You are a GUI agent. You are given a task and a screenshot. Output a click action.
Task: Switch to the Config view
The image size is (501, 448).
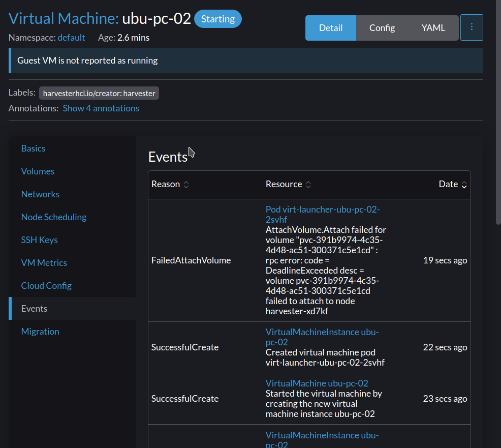(x=382, y=28)
